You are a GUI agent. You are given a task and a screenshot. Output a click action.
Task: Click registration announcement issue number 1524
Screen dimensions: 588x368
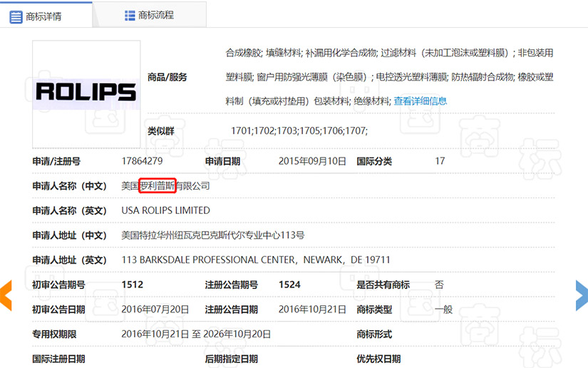pos(289,285)
